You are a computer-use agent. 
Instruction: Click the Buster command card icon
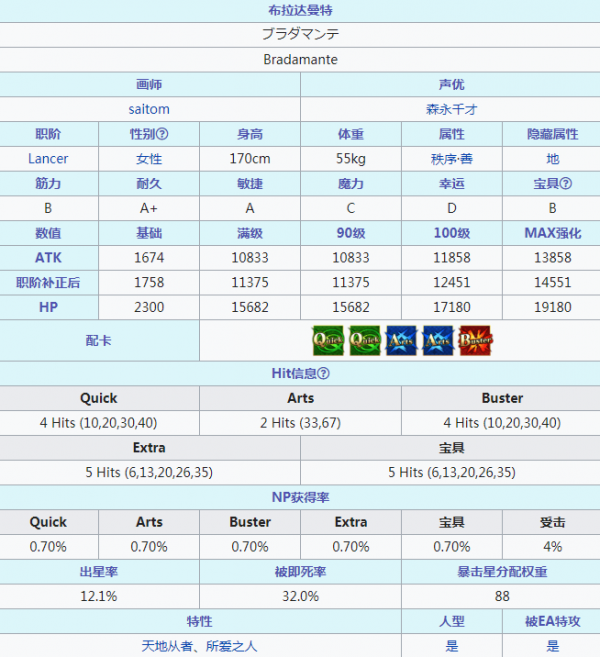point(476,340)
